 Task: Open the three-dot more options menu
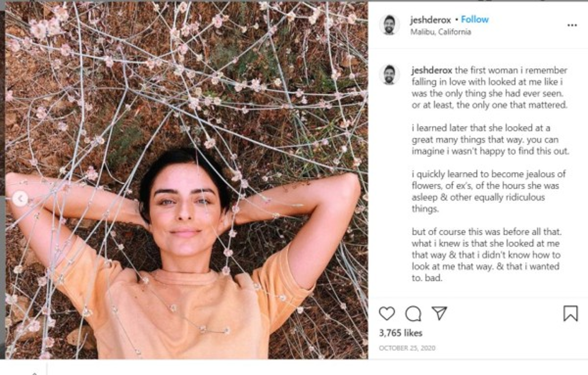coord(572,25)
